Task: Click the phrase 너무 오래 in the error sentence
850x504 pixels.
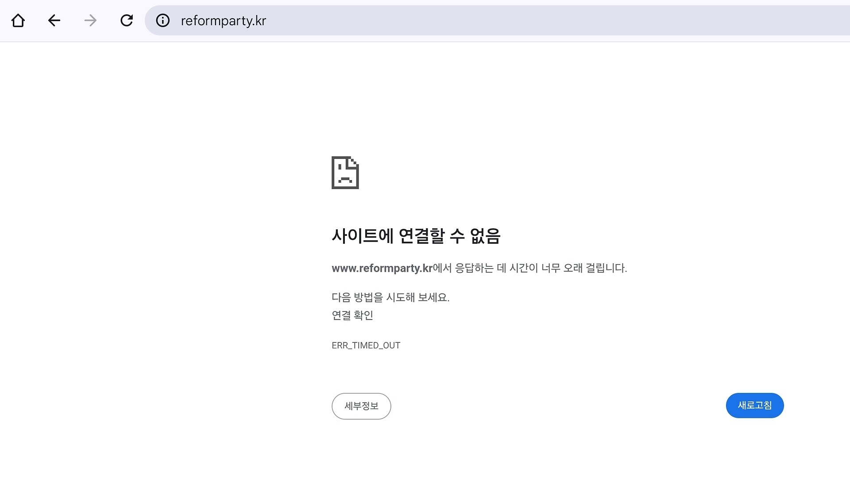Action: click(562, 268)
